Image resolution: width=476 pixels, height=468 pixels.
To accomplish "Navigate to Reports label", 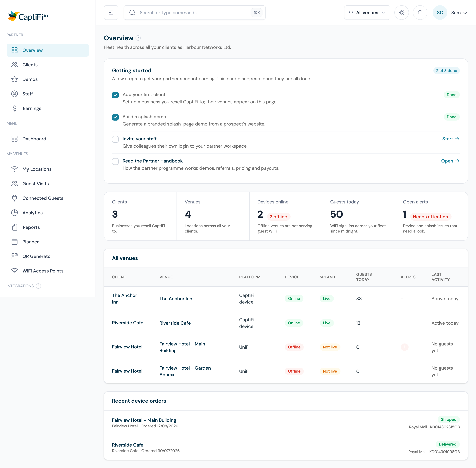I will [x=31, y=227].
